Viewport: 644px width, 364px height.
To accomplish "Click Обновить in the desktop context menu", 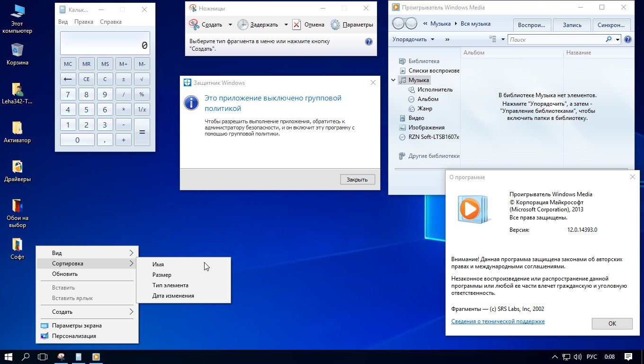I will (87, 274).
